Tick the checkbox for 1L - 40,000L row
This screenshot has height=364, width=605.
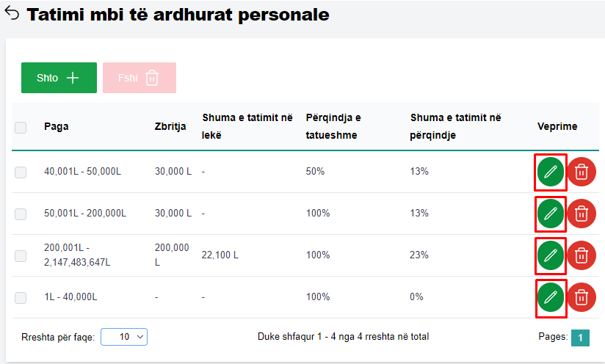[x=21, y=297]
